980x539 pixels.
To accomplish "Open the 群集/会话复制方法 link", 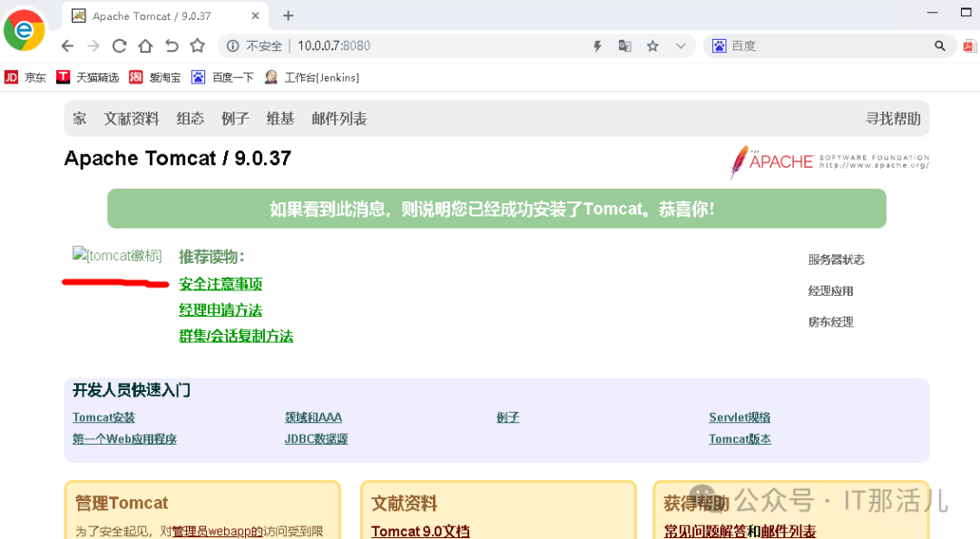I will 236,336.
